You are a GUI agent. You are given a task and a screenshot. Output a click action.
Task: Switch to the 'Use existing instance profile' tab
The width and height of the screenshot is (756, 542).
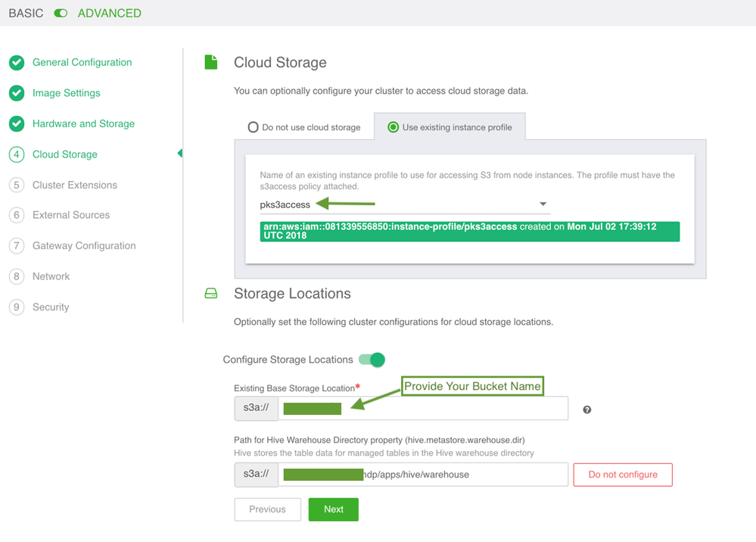pos(450,127)
